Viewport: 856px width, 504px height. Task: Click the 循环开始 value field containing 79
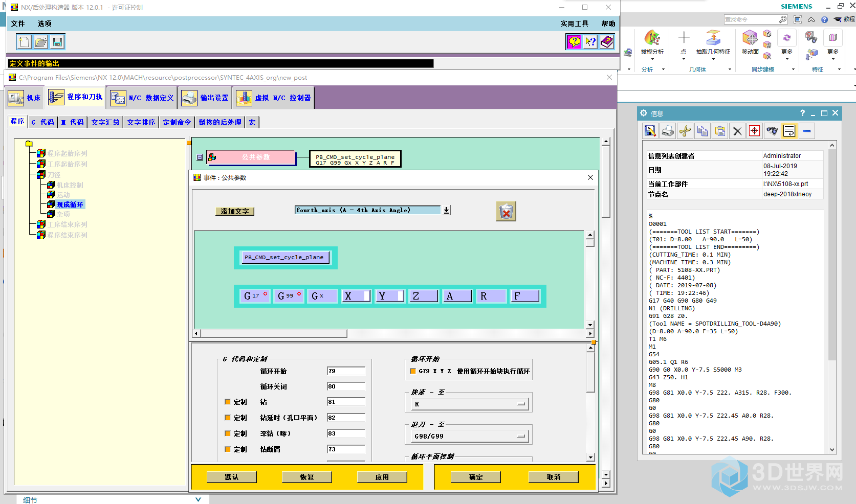[x=346, y=371]
